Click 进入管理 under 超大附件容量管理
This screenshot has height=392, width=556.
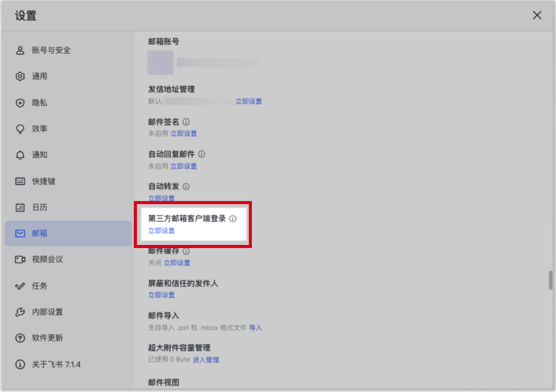click(207, 360)
